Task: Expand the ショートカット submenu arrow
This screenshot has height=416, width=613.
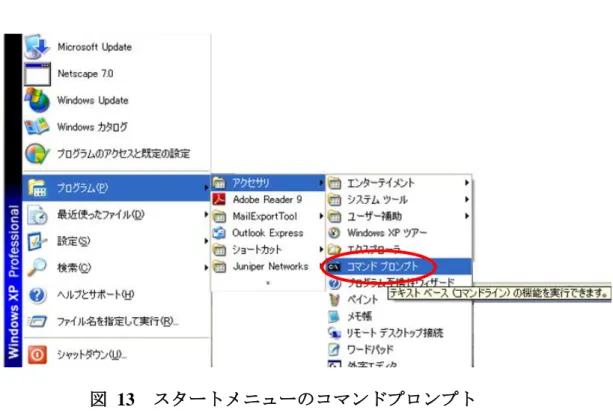Action: 321,249
